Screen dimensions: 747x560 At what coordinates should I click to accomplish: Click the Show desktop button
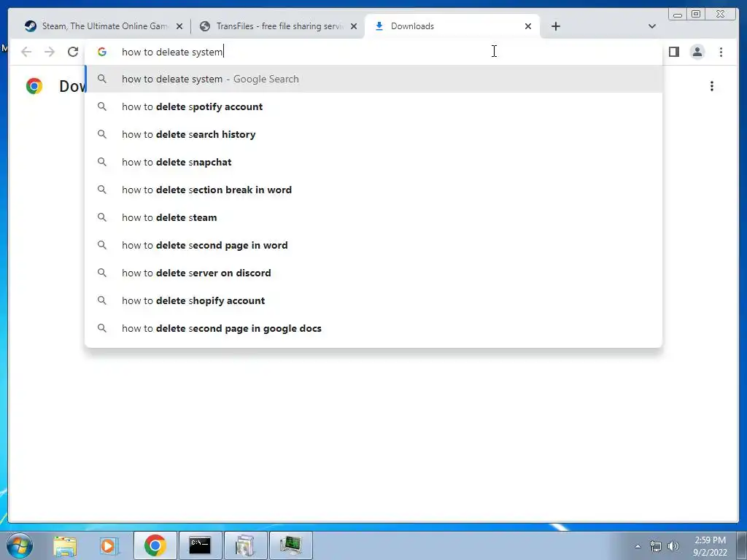point(742,546)
